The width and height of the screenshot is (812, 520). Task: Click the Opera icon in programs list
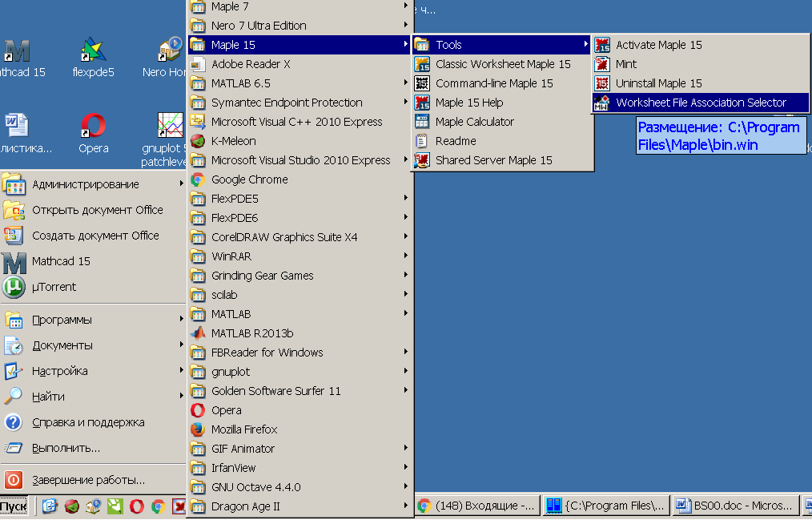(198, 410)
